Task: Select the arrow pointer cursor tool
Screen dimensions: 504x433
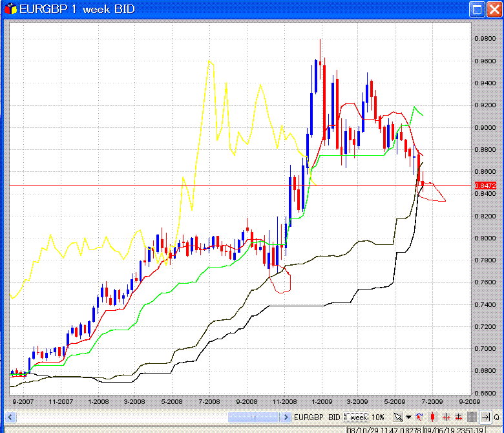Action: 398,417
